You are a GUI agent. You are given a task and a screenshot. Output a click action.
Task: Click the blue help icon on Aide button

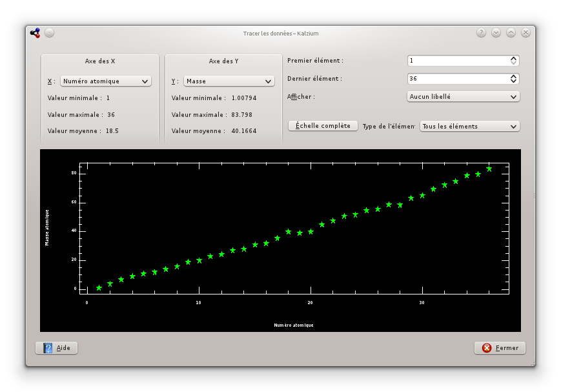(48, 348)
